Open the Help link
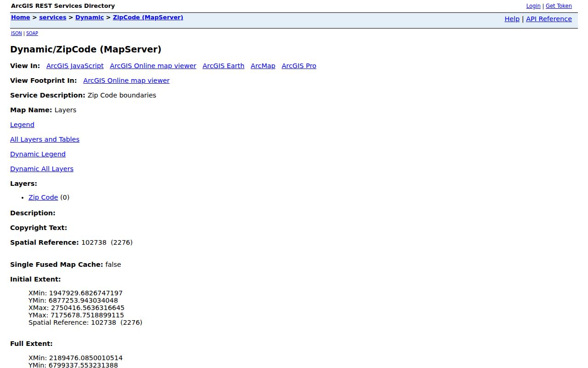This screenshot has height=368, width=588. click(x=512, y=19)
